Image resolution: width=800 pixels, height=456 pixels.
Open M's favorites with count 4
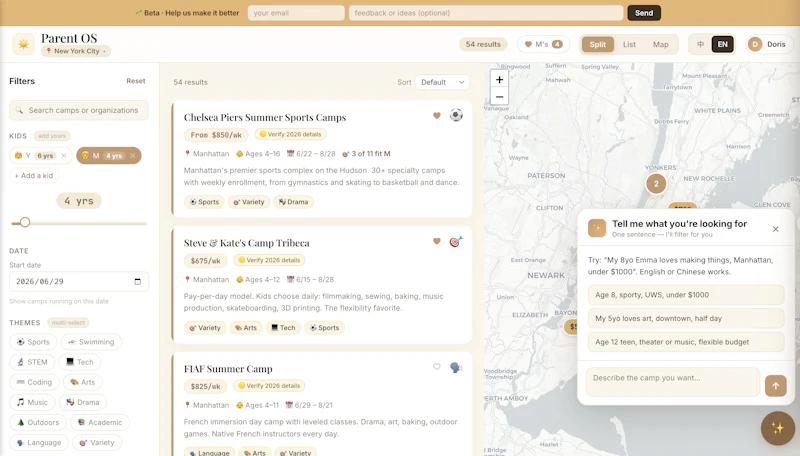(543, 44)
